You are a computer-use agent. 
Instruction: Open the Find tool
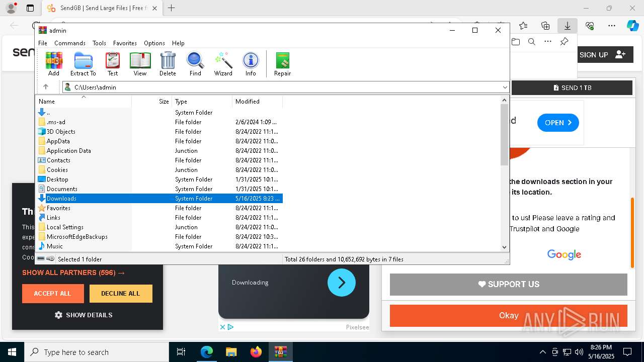[x=195, y=64]
